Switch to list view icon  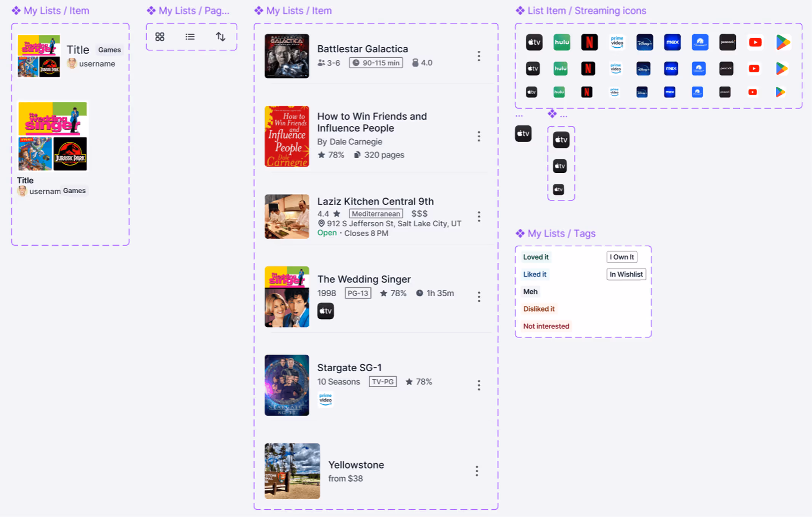click(190, 37)
